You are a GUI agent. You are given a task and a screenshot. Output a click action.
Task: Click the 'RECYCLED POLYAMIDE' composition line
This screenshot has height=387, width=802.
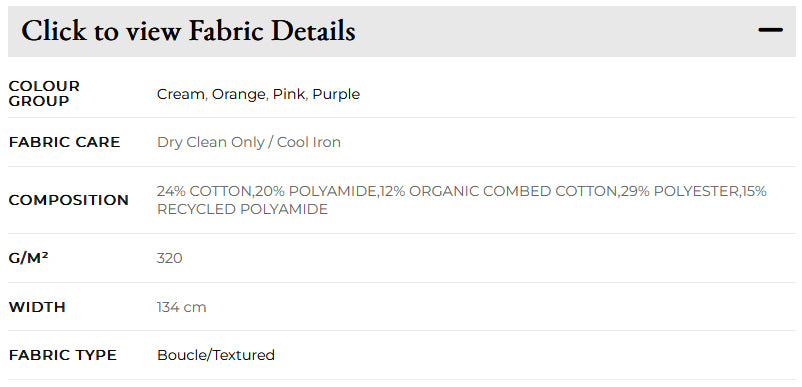pyautogui.click(x=242, y=210)
